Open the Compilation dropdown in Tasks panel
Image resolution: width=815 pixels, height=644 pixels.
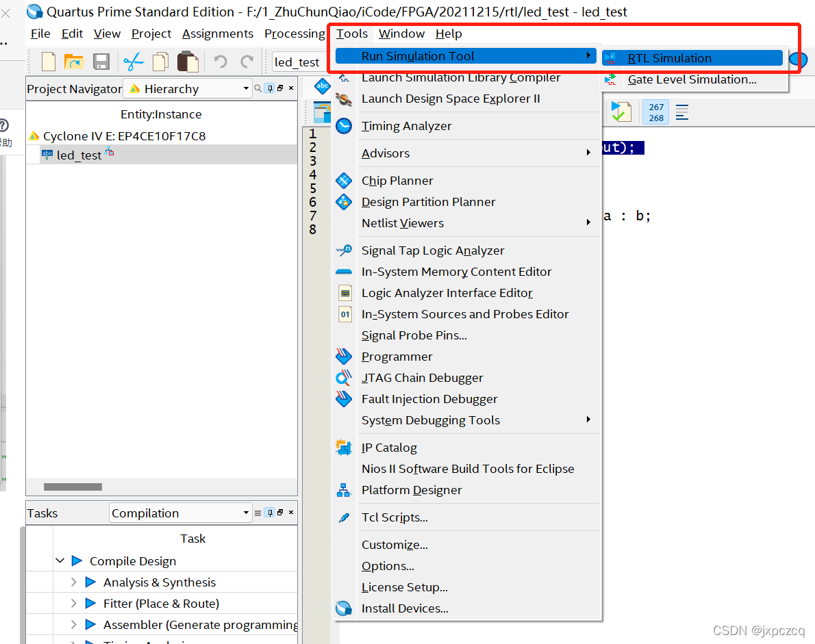pyautogui.click(x=180, y=513)
